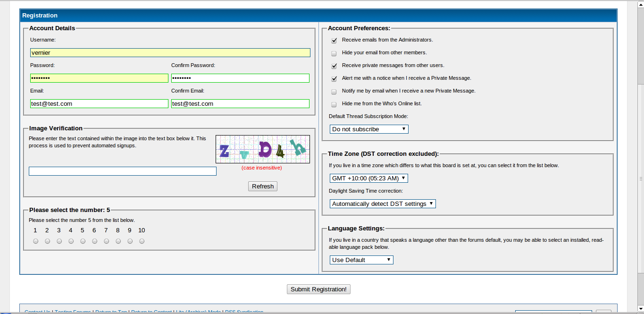The height and width of the screenshot is (314, 644).
Task: Click the image verification text box
Action: click(122, 171)
